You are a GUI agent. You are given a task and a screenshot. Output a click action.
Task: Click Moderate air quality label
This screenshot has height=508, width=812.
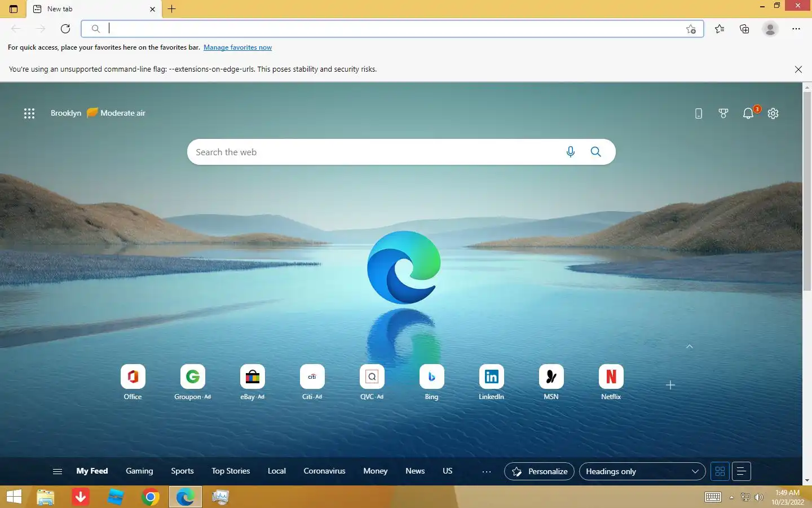(123, 113)
